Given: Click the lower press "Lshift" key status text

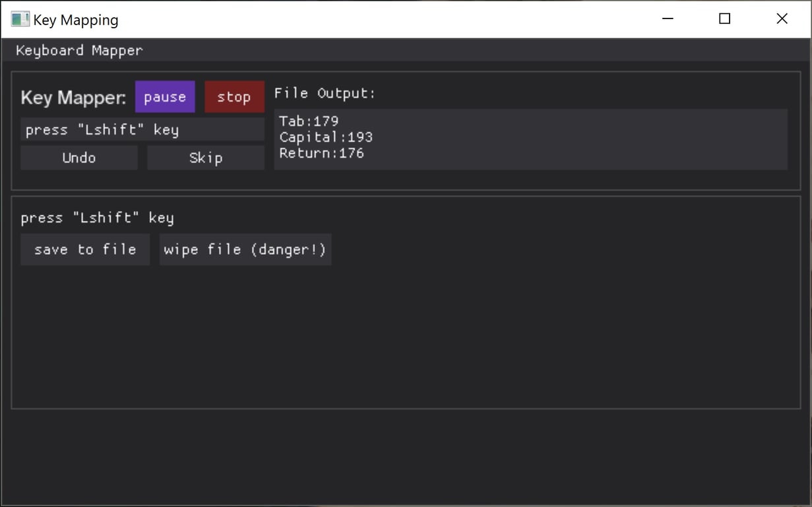Looking at the screenshot, I should coord(97,217).
